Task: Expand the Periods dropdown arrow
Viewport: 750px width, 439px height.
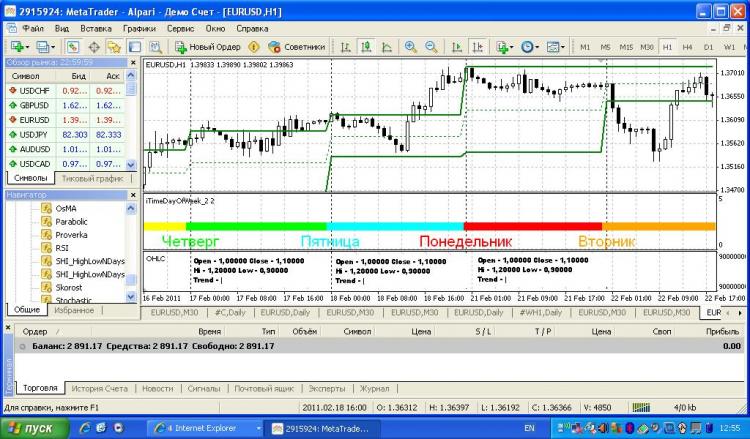Action: [x=537, y=47]
